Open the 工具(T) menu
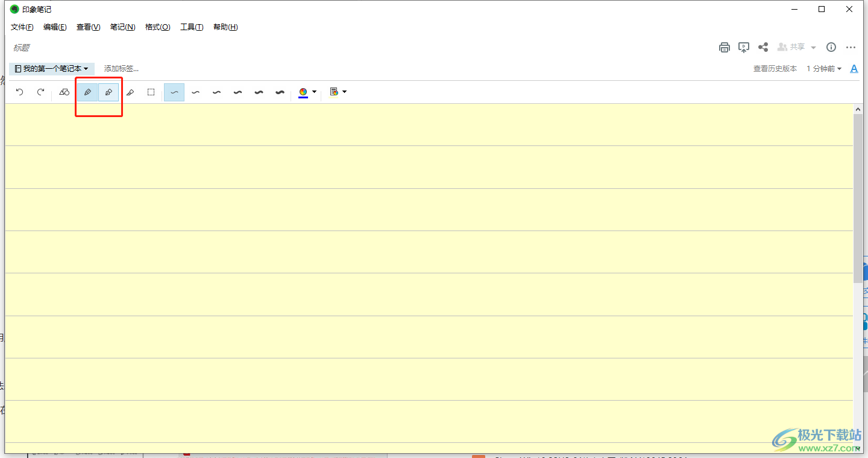868x458 pixels. pos(192,27)
